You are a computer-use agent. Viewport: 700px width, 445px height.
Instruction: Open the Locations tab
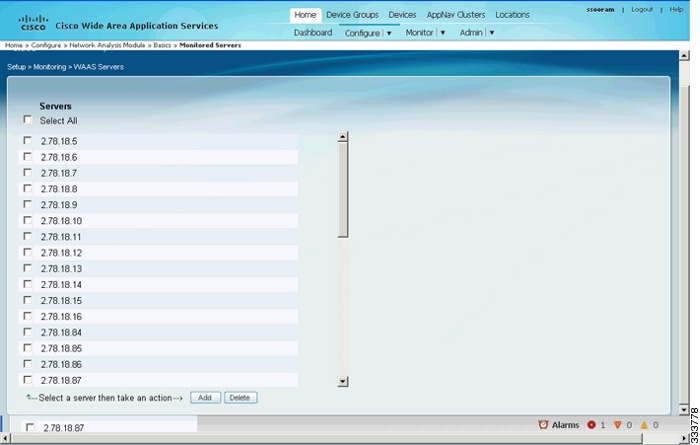pos(512,15)
